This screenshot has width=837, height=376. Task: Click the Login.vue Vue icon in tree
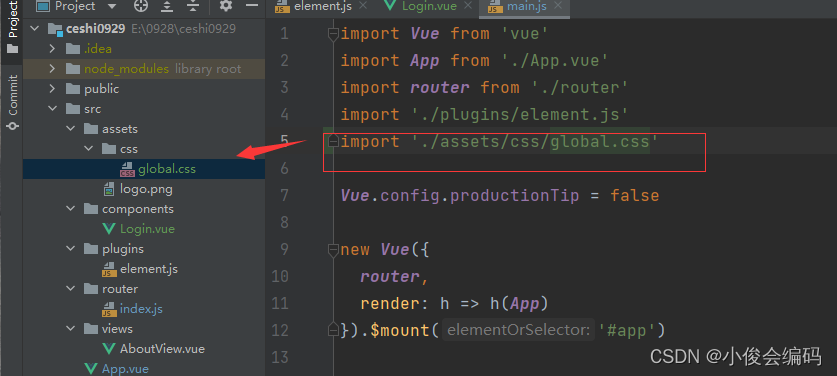click(109, 229)
